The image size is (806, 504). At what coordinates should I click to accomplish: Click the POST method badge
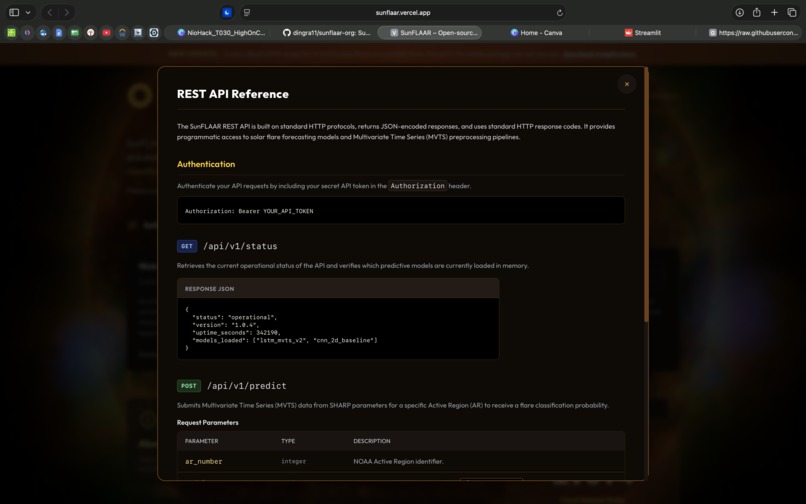point(189,386)
